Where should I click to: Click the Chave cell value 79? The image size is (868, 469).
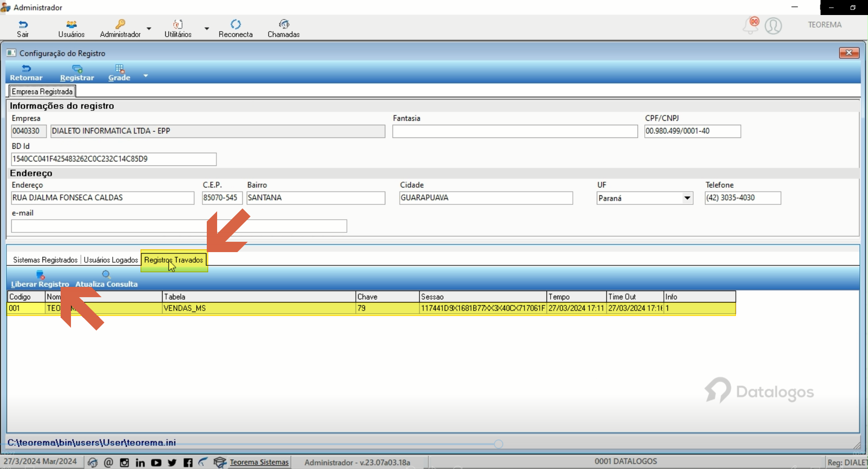click(x=387, y=308)
